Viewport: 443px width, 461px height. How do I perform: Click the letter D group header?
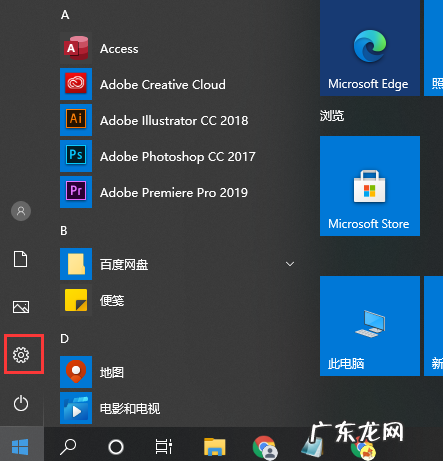[x=64, y=339]
